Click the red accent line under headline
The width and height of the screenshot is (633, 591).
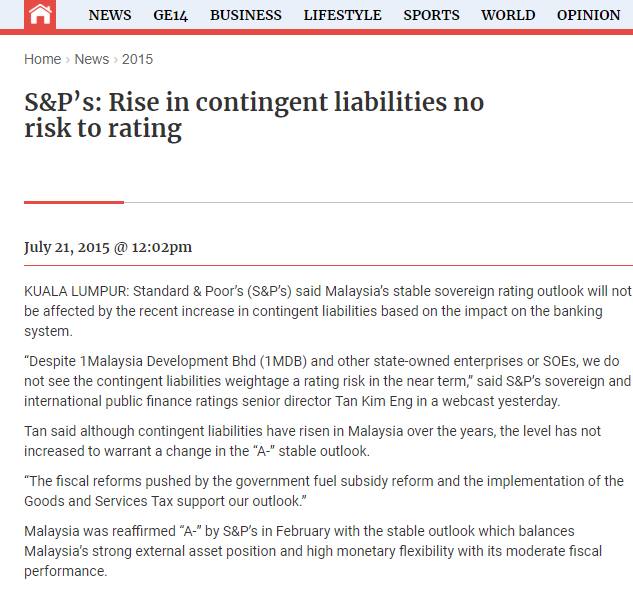[74, 202]
